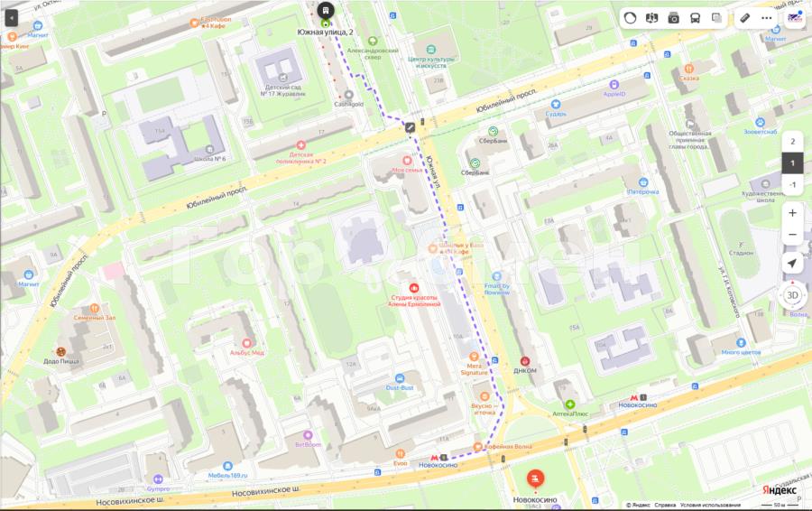Click the route start marker at Южная улица, 2
Screen dimensions: 812x511
(x=325, y=13)
